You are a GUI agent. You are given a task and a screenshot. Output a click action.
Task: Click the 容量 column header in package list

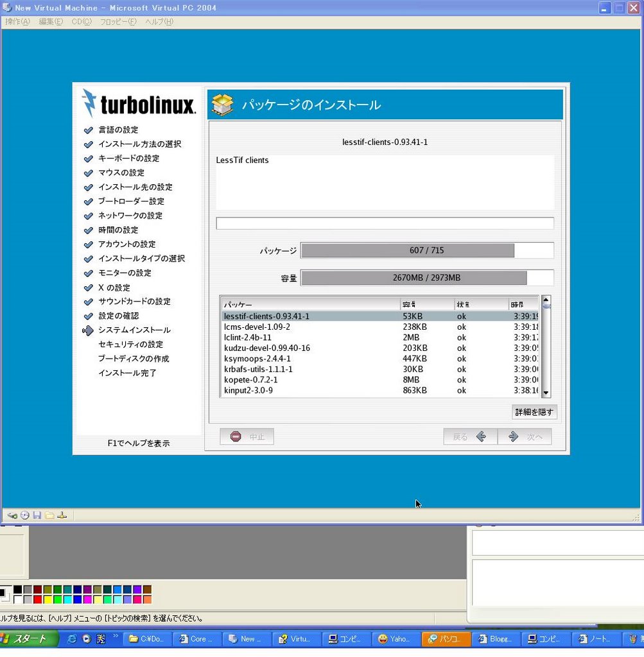click(427, 304)
